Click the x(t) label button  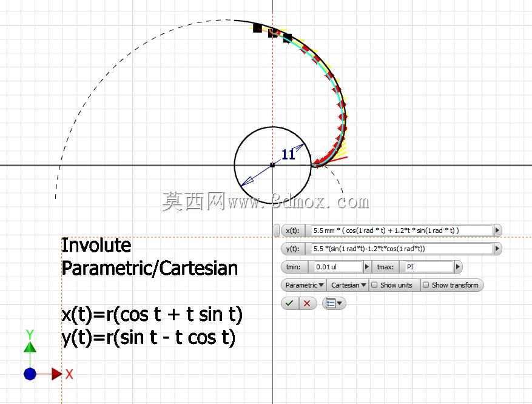pos(293,231)
